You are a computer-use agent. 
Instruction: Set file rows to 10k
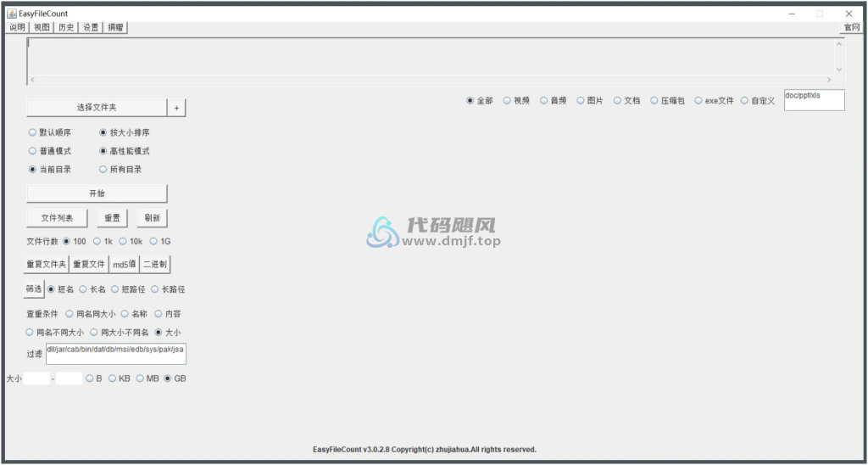click(x=131, y=241)
